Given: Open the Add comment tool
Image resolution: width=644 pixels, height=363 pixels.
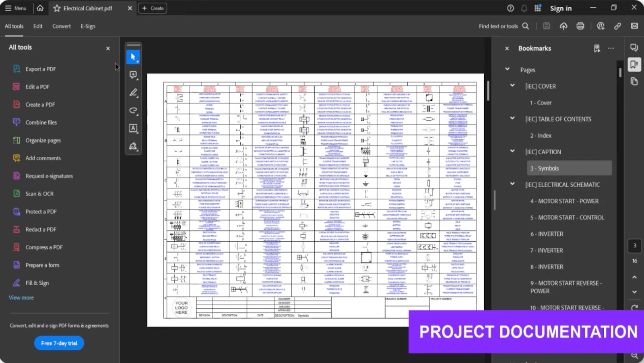Looking at the screenshot, I should [133, 75].
